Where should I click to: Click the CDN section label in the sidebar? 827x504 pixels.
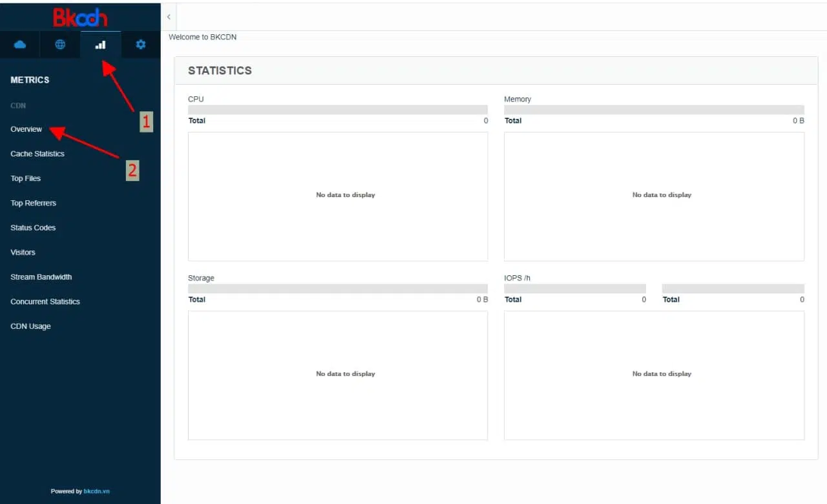pyautogui.click(x=18, y=105)
